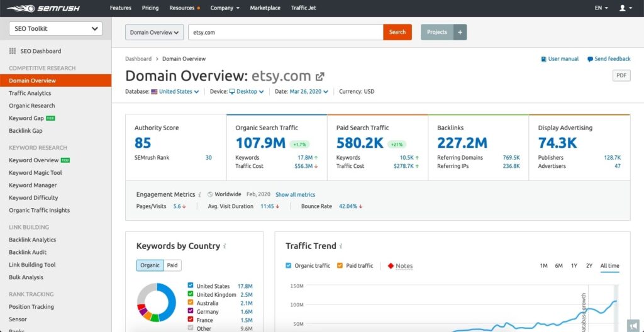Click the SEO Dashboard grid icon
The width and height of the screenshot is (644, 332).
pos(13,51)
